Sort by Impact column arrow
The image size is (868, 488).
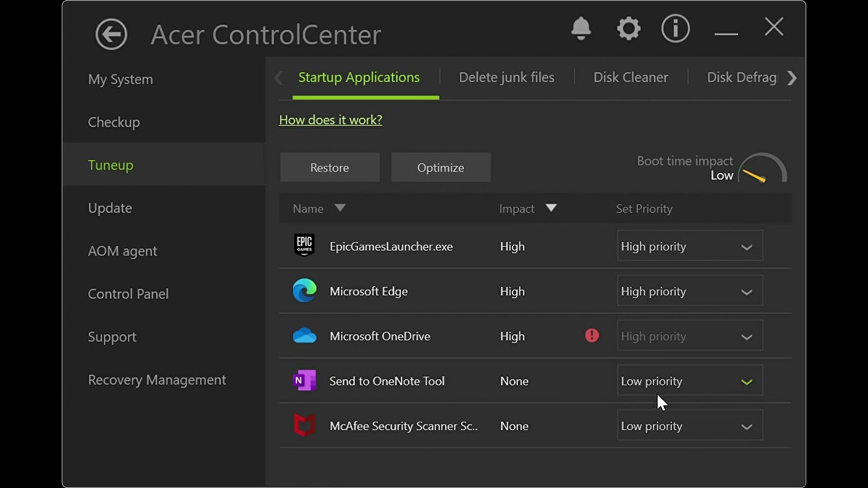pos(551,208)
